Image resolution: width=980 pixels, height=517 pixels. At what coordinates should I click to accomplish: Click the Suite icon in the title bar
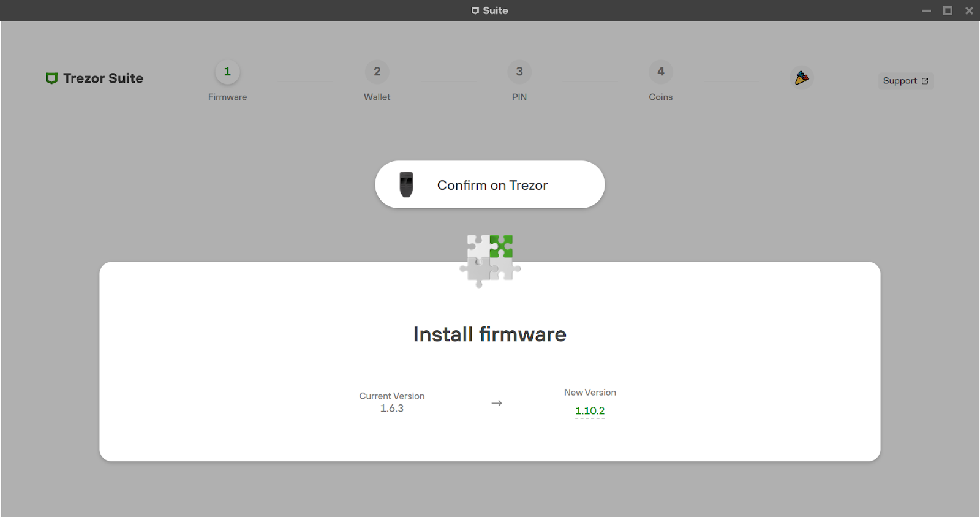coord(475,10)
